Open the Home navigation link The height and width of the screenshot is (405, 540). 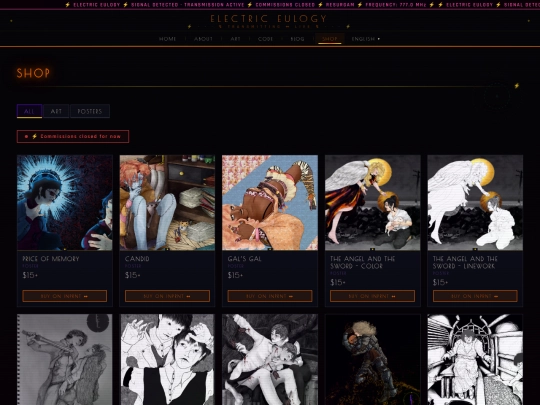tap(167, 39)
